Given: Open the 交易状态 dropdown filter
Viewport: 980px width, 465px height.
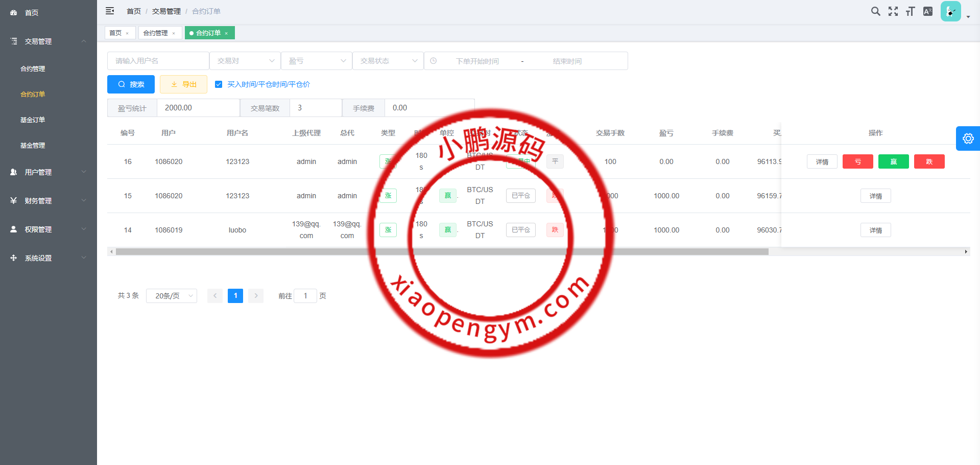Looking at the screenshot, I should (x=388, y=61).
